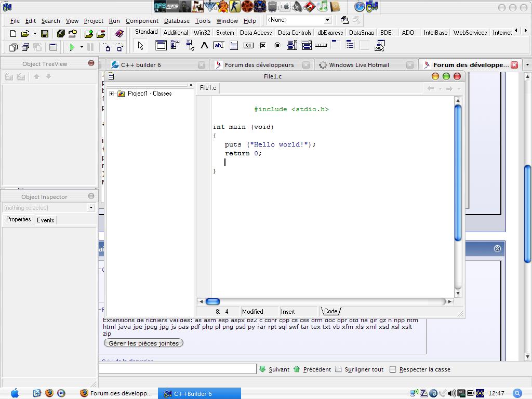Click the code editor horizontal scrollbar thumb
This screenshot has height=399, width=532.
pyautogui.click(x=213, y=301)
